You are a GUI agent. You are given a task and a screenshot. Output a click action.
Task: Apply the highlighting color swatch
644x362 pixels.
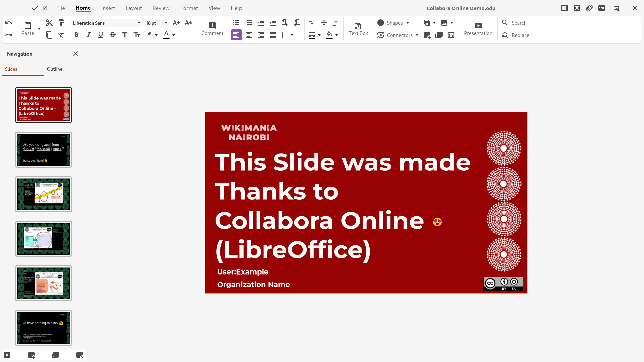point(149,35)
